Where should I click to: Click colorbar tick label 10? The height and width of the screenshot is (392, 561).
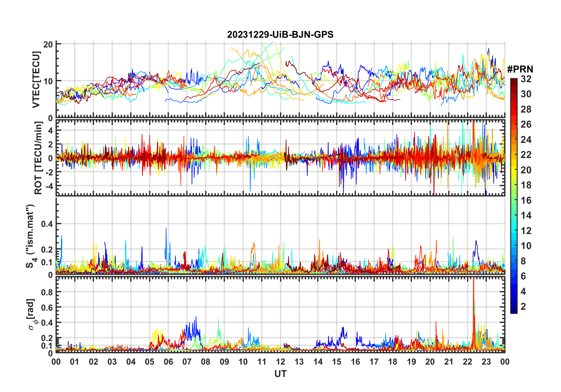(x=526, y=246)
